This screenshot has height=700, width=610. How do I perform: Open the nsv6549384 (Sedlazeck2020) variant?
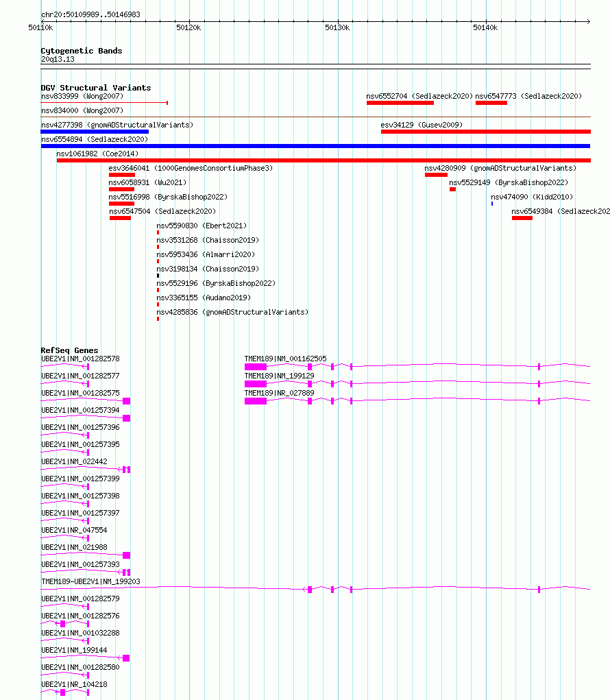(561, 211)
